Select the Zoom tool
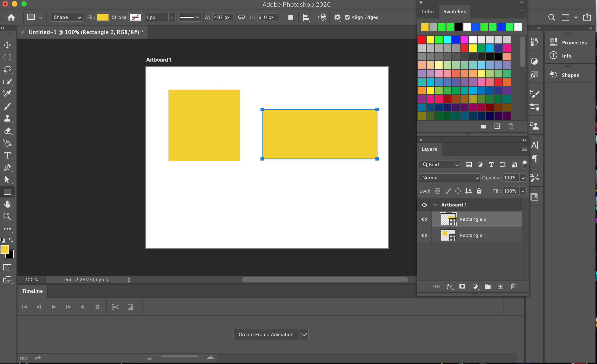Image resolution: width=597 pixels, height=364 pixels. tap(7, 216)
